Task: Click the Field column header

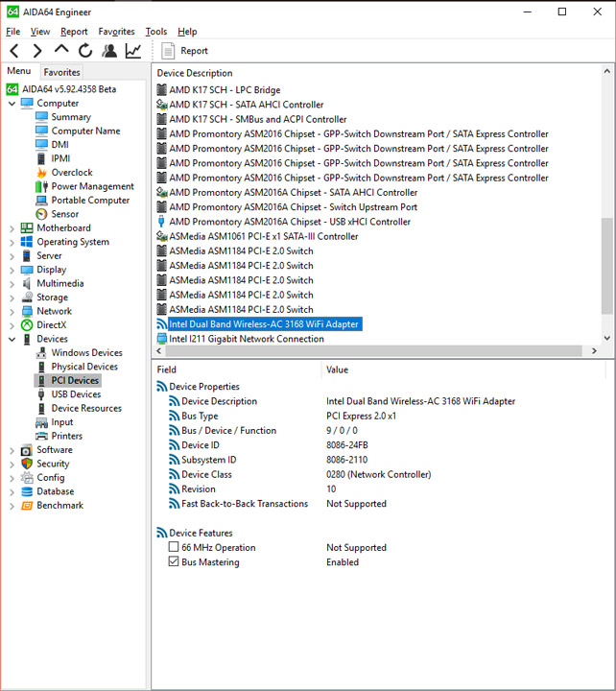Action: pos(167,369)
